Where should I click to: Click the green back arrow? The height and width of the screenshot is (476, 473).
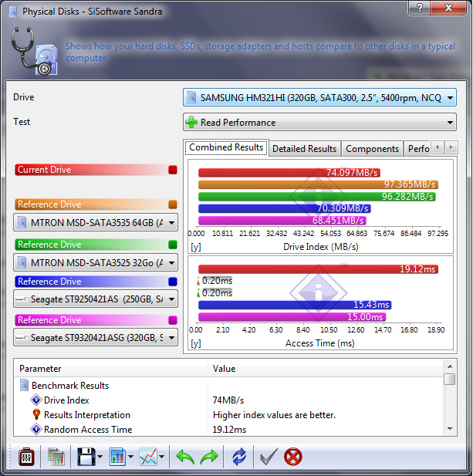(185, 457)
